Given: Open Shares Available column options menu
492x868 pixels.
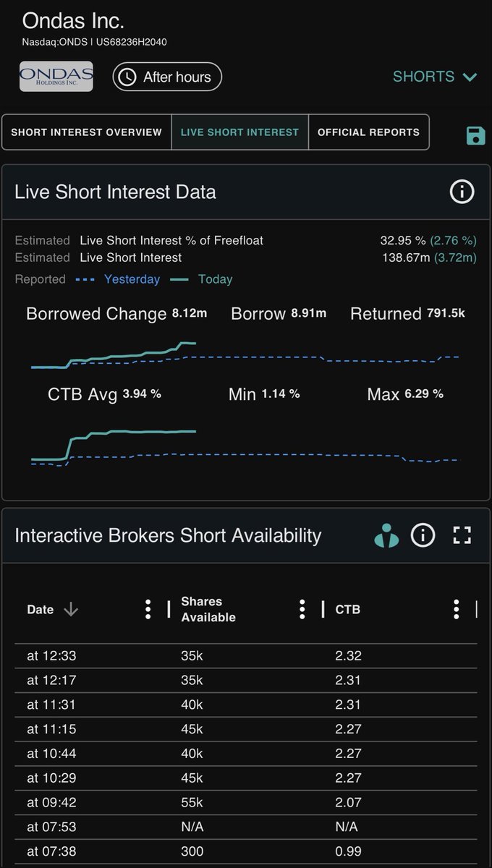Looking at the screenshot, I should (x=302, y=609).
